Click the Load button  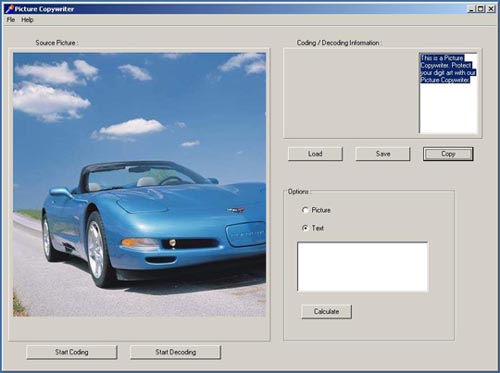point(315,154)
